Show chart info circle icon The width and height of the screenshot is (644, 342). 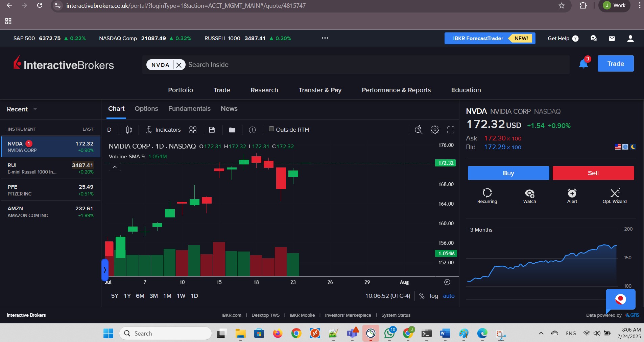click(x=252, y=130)
